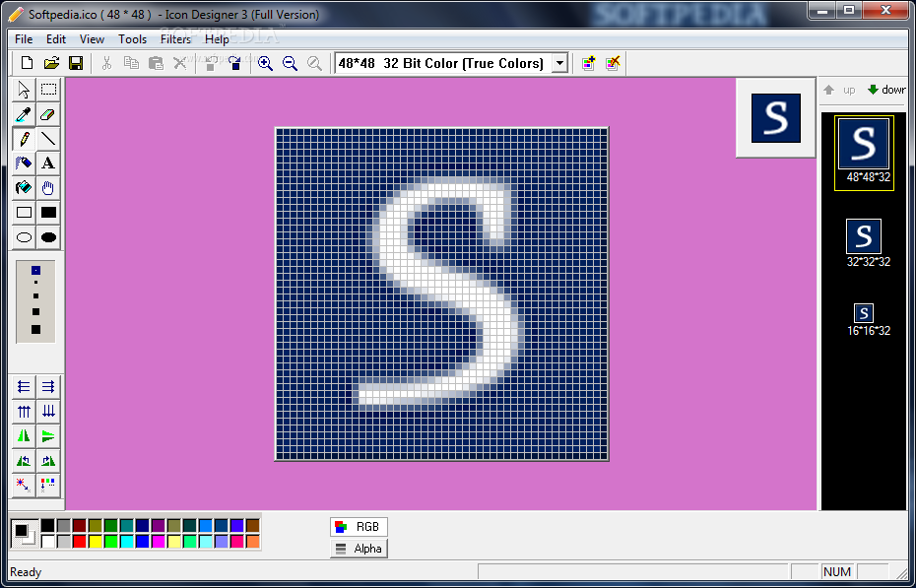Image resolution: width=916 pixels, height=588 pixels.
Task: Flip the image vertically
Action: (48, 436)
